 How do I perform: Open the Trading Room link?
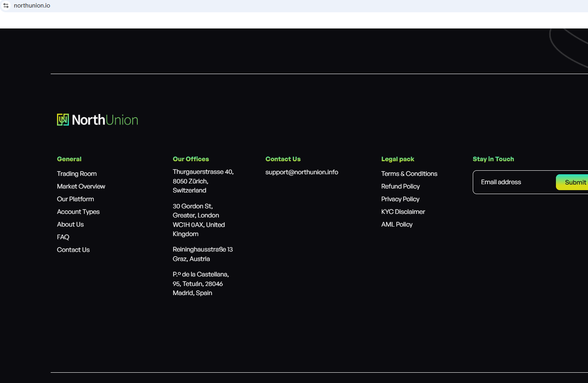click(x=77, y=173)
